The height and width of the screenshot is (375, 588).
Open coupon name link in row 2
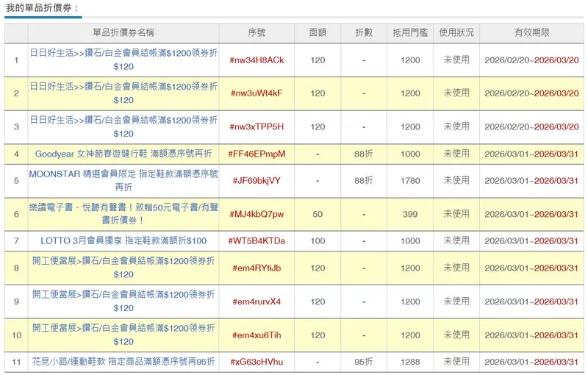pyautogui.click(x=123, y=93)
